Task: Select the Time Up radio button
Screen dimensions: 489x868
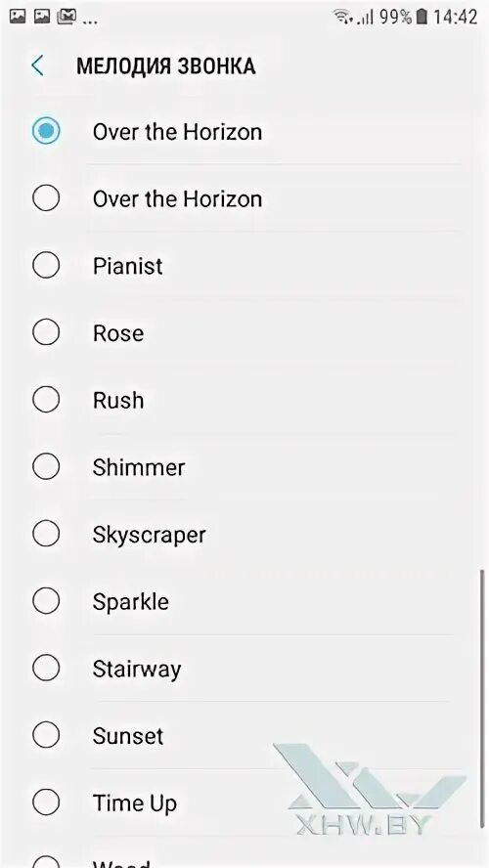Action: coord(46,803)
